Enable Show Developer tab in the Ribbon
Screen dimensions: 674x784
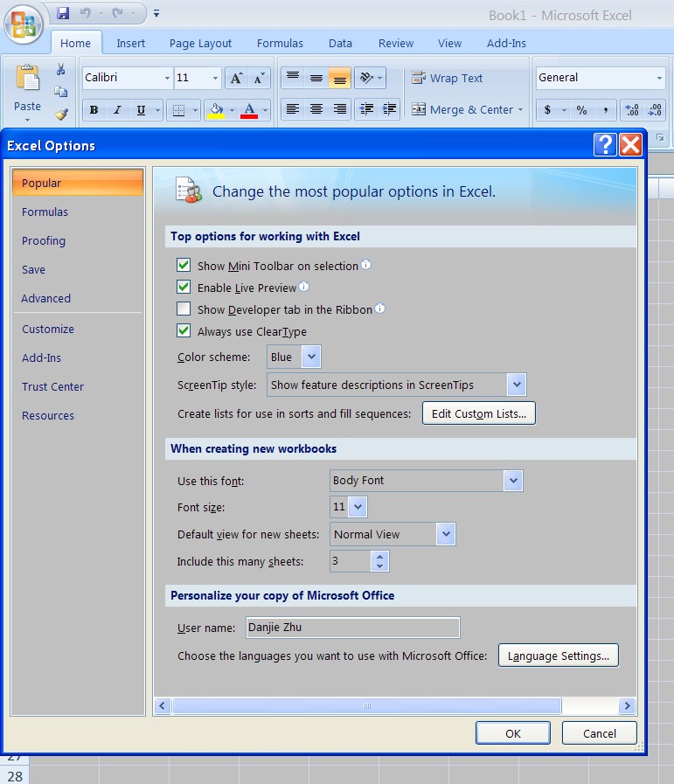pyautogui.click(x=184, y=309)
